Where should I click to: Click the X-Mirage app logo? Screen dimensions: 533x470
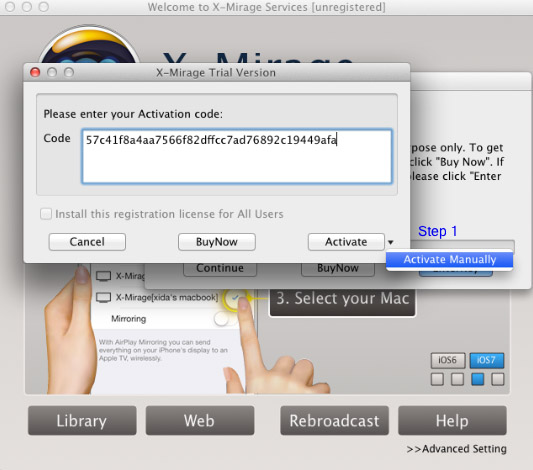pos(89,44)
